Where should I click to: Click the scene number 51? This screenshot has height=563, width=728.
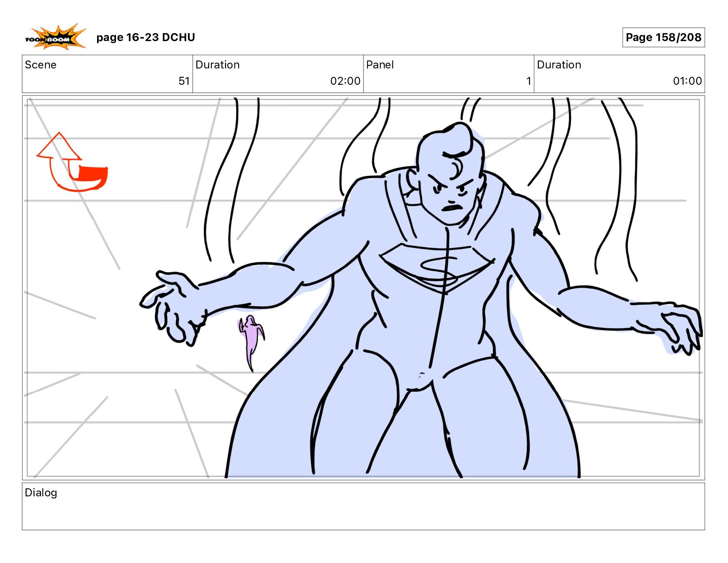pos(184,81)
